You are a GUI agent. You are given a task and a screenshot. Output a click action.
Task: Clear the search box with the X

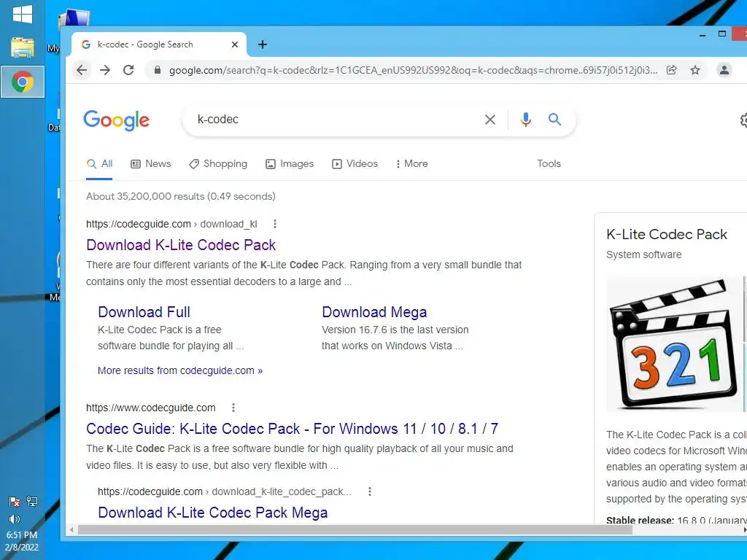coord(489,120)
